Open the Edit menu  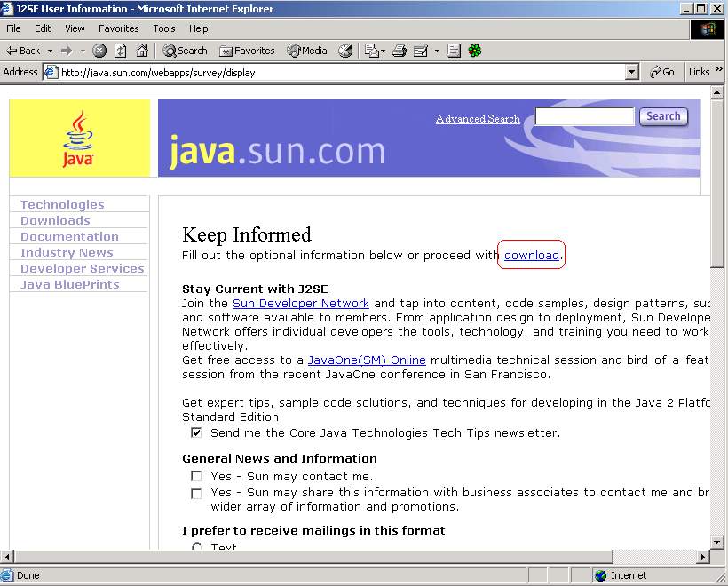click(x=43, y=28)
